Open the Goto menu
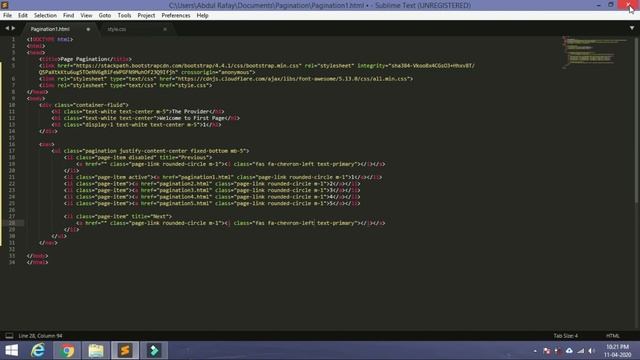 [x=105, y=16]
